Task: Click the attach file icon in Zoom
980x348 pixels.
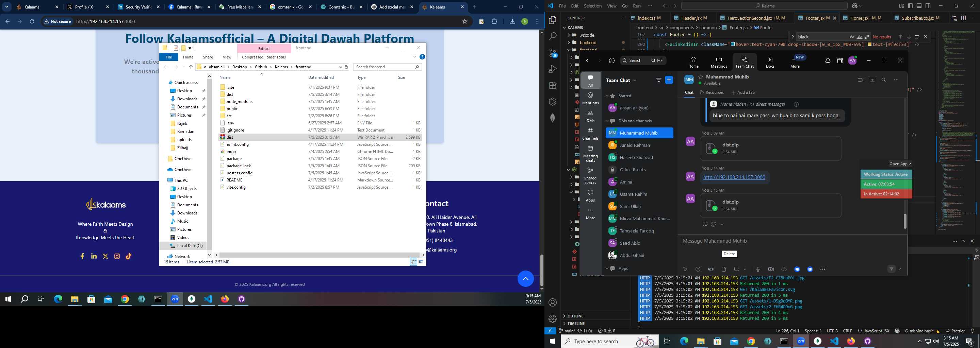Action: click(723, 269)
